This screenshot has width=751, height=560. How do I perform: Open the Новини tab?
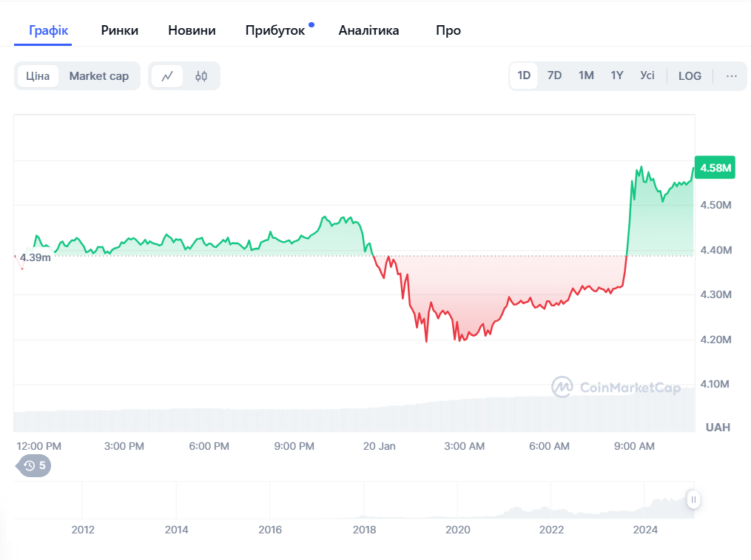pos(192,30)
